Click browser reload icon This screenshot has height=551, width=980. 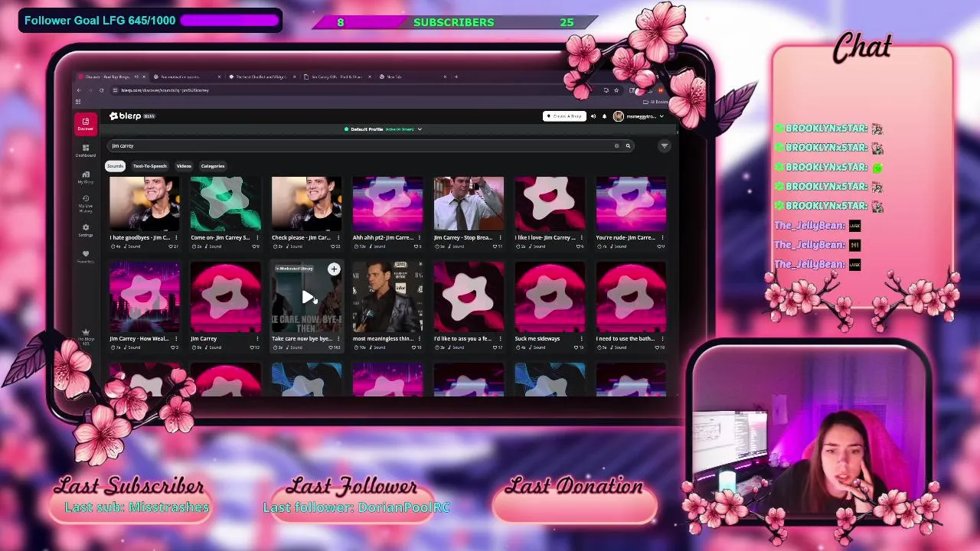101,90
